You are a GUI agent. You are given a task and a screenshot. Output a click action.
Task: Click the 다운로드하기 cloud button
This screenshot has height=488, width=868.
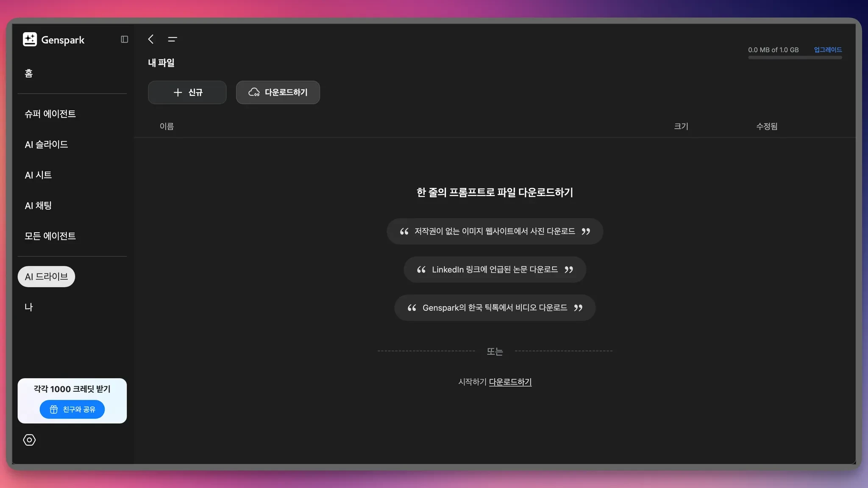pyautogui.click(x=278, y=92)
